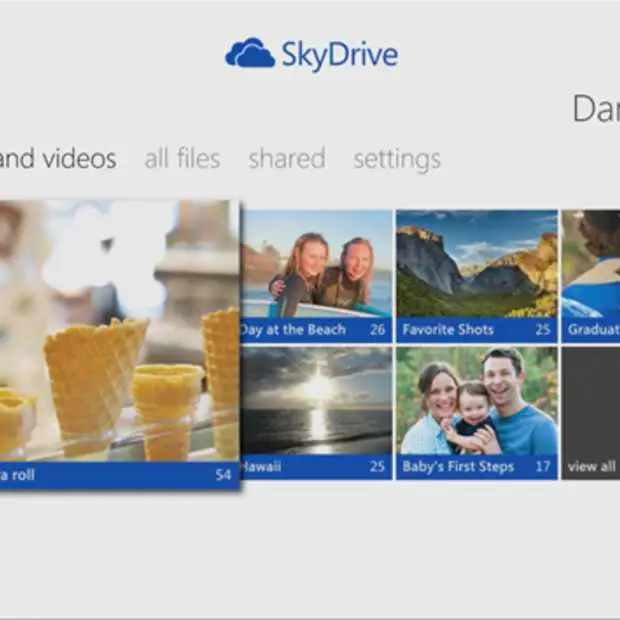This screenshot has width=620, height=620.
Task: Go to the settings tab
Action: click(397, 160)
